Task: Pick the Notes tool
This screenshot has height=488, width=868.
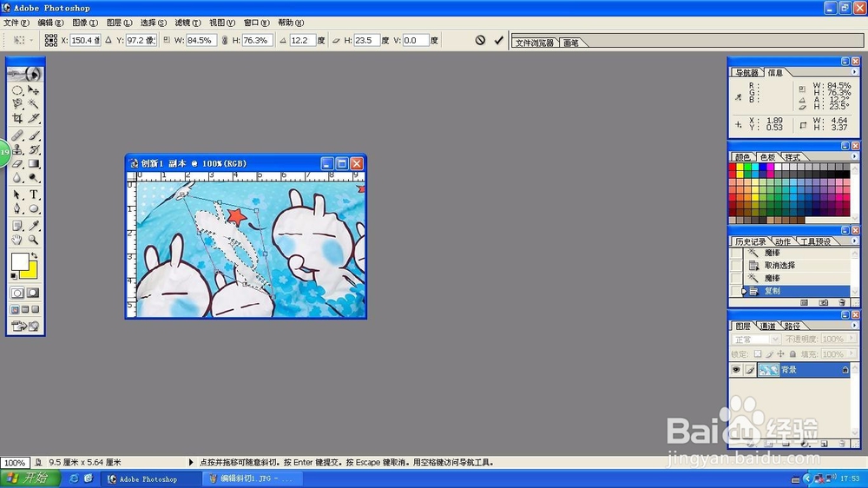Action: click(17, 226)
